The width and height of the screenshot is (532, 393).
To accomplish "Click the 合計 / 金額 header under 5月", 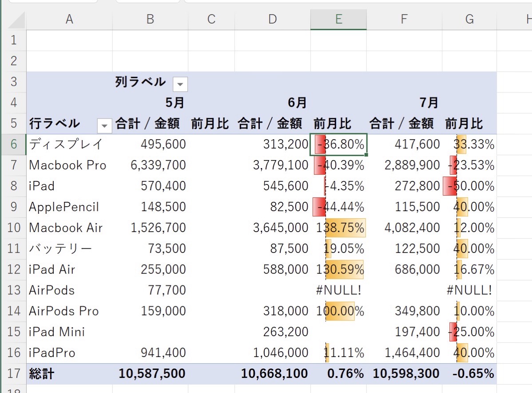I will tap(147, 124).
